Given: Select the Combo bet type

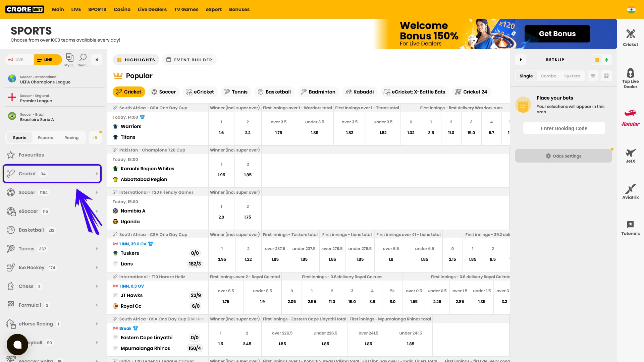Looking at the screenshot, I should 548,76.
